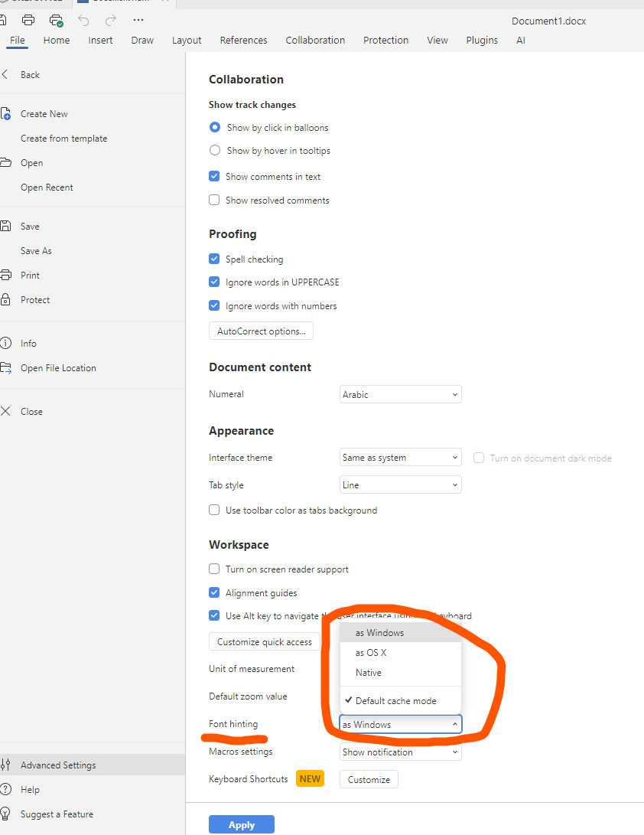This screenshot has height=835, width=644.
Task: Go back using the Back arrow
Action: click(6, 75)
